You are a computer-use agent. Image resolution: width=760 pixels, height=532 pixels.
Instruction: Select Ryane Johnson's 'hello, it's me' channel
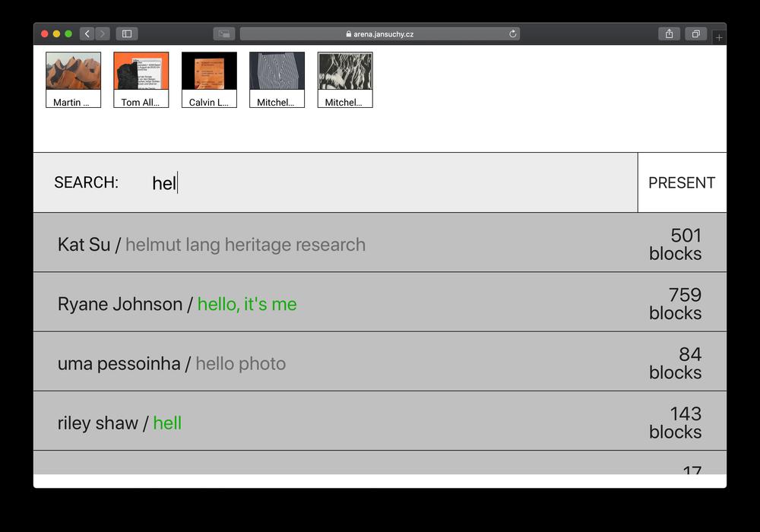[247, 304]
